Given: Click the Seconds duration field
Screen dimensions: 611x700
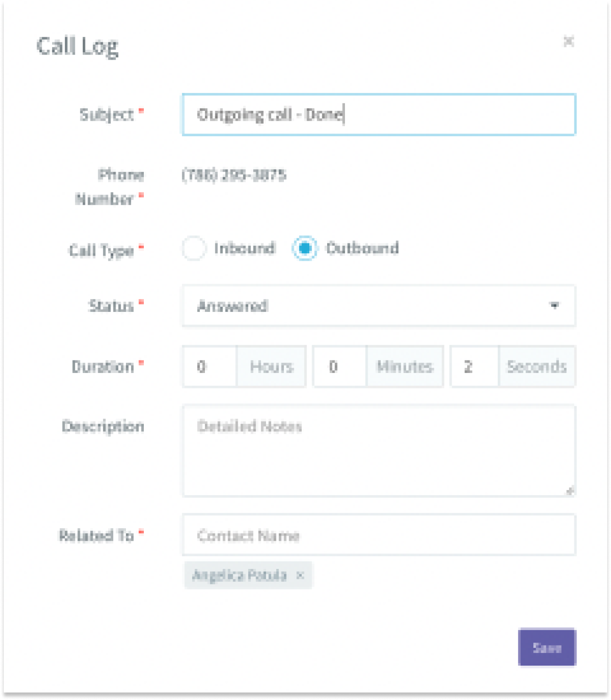Looking at the screenshot, I should click(x=474, y=366).
